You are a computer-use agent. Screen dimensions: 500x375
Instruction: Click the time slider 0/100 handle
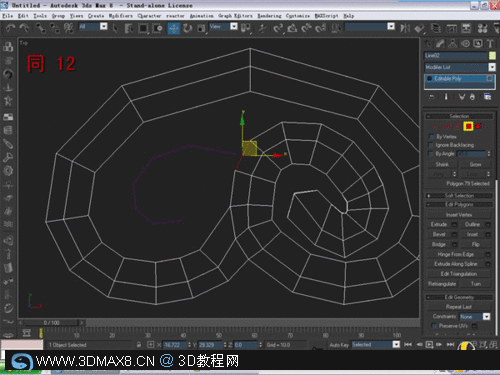(51, 323)
